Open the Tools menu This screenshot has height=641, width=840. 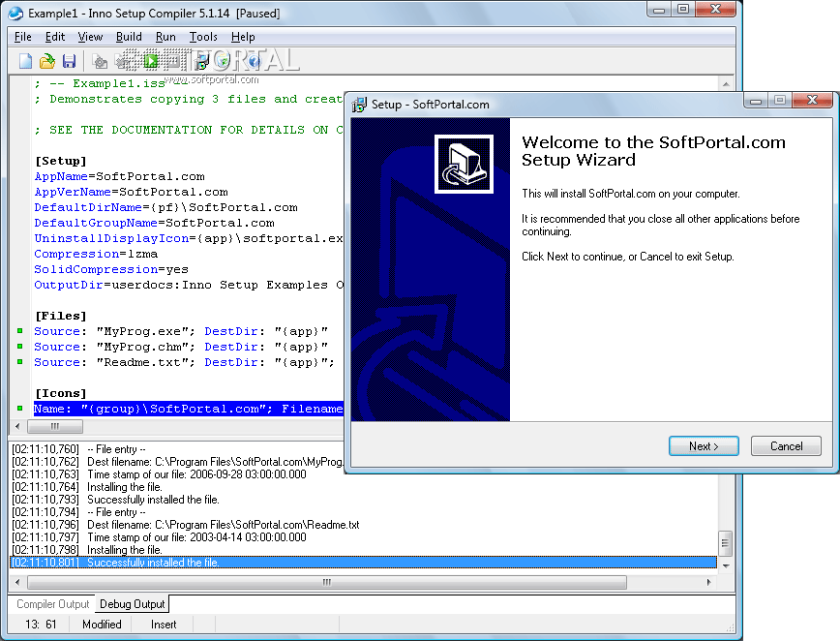(x=203, y=37)
